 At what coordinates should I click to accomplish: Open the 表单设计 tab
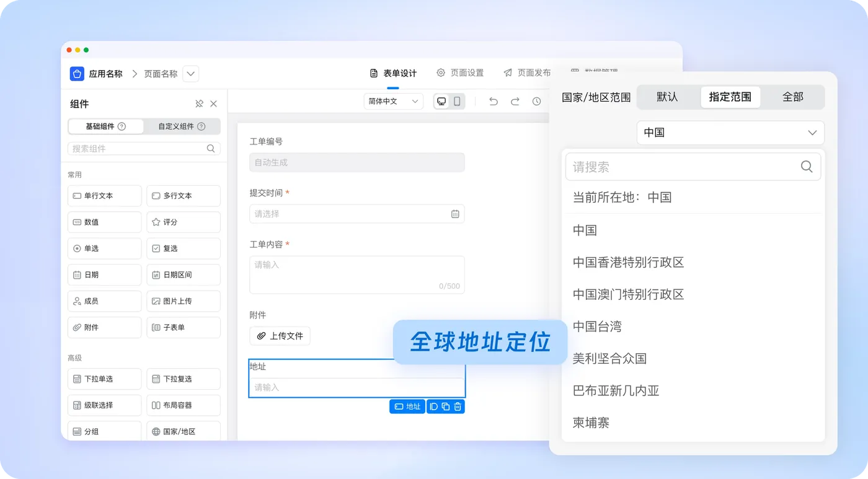coord(393,73)
